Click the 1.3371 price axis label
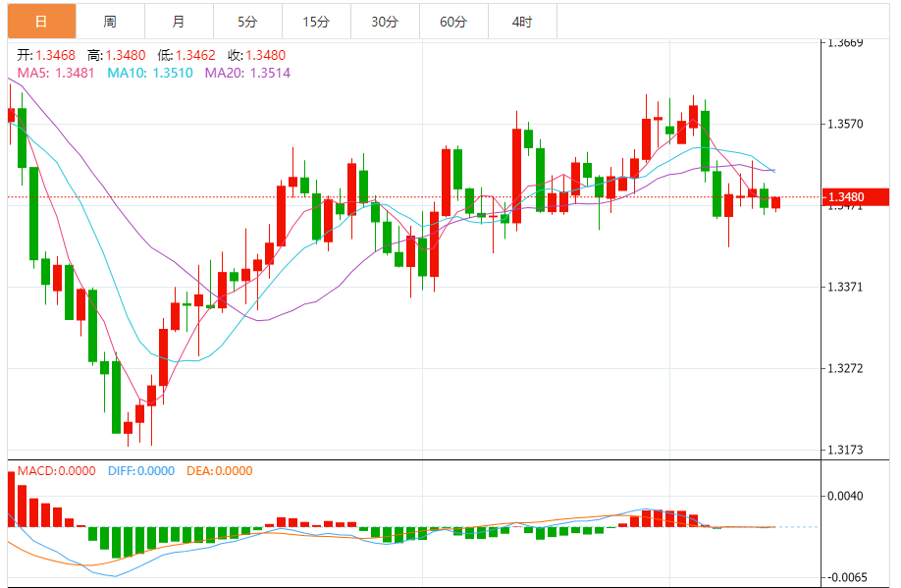 click(x=845, y=287)
